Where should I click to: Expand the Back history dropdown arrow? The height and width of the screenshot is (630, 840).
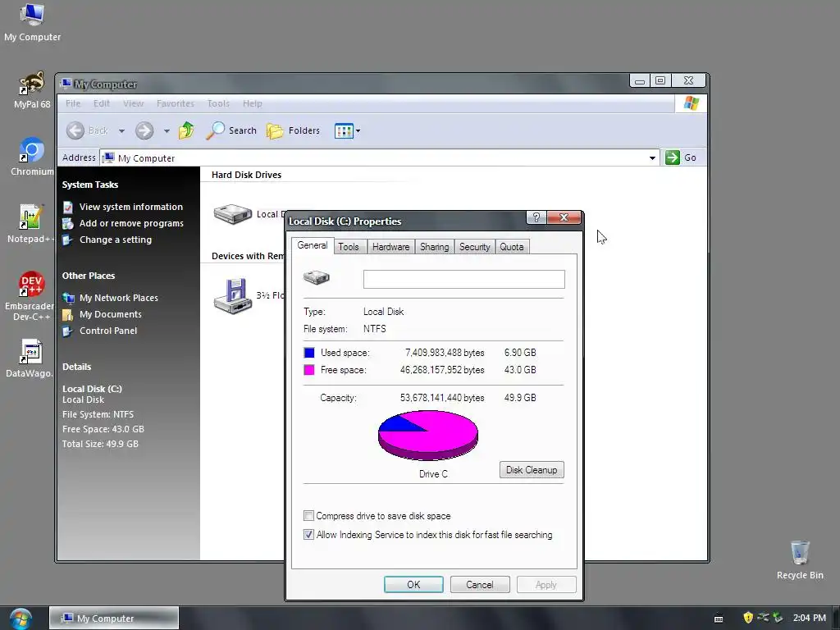pyautogui.click(x=121, y=130)
